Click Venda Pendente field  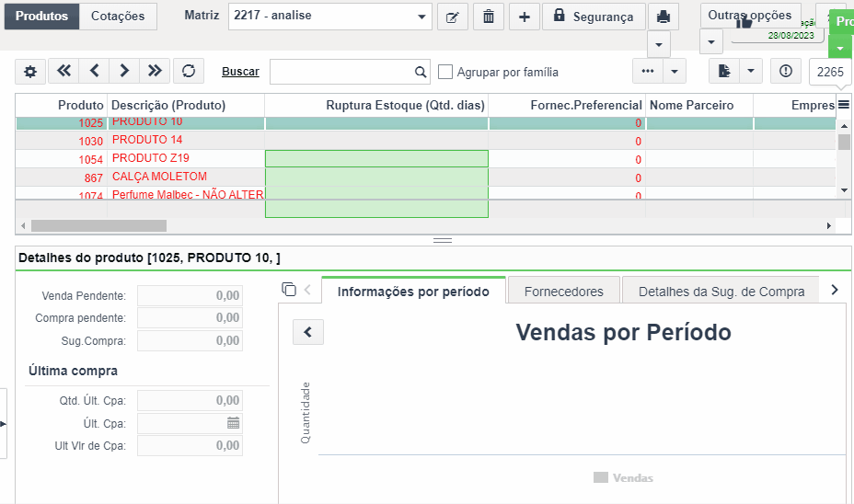190,295
